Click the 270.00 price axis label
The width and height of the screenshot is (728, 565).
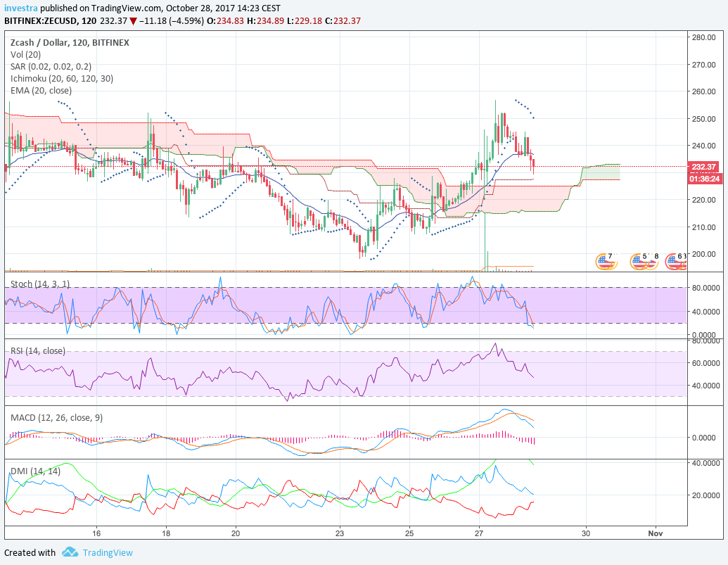coord(703,65)
